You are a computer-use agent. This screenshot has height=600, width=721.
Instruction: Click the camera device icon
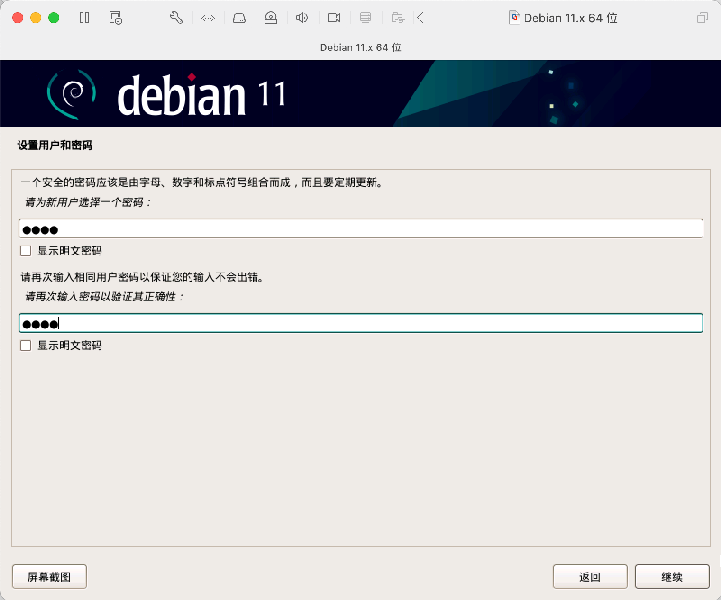pos(334,18)
